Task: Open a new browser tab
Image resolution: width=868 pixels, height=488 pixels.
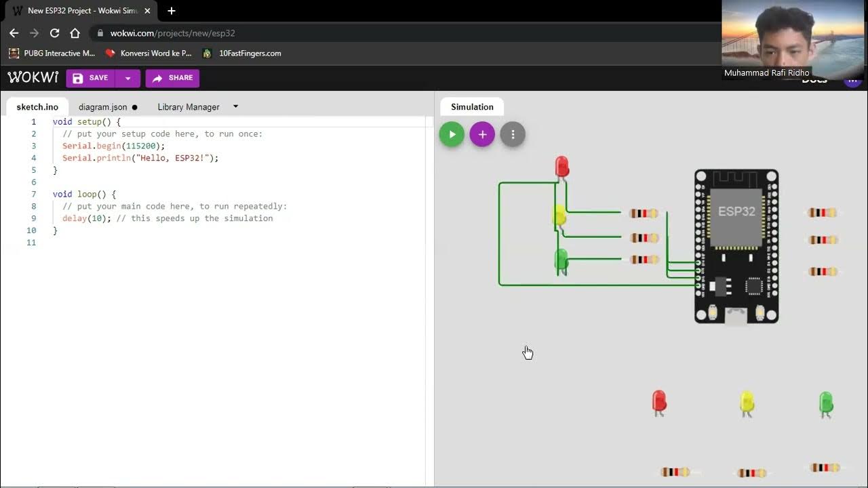Action: point(172,11)
